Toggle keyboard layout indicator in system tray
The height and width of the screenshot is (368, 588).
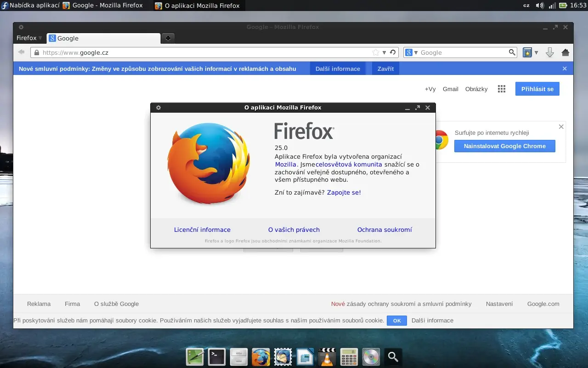click(x=527, y=6)
